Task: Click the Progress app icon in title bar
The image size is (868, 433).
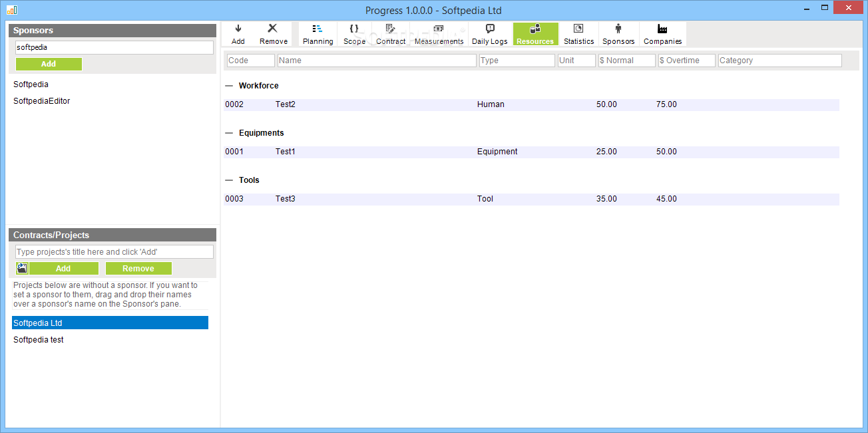Action: pyautogui.click(x=11, y=10)
